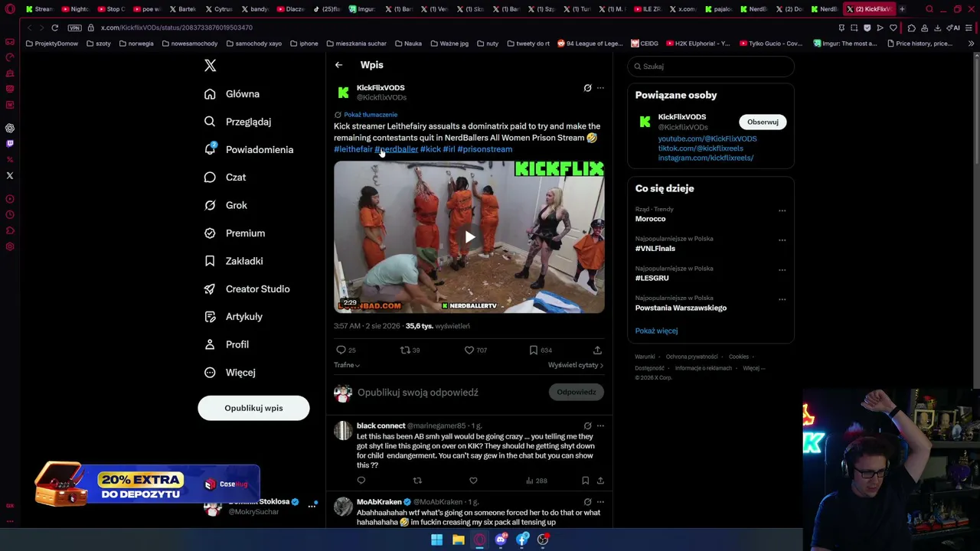Click the X logo in navigation
This screenshot has width=980, height=551.
[x=210, y=66]
